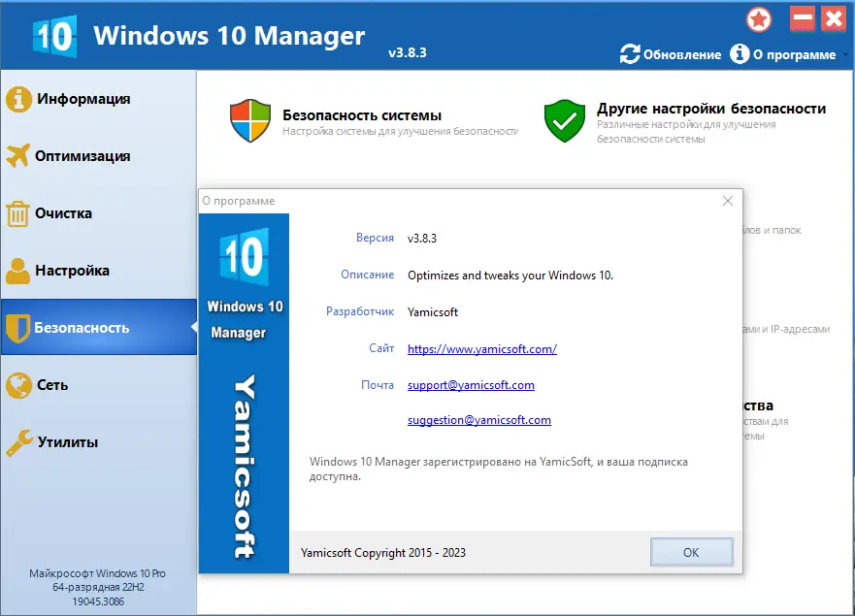
Task: Click OK in the About dialog
Action: tap(691, 552)
